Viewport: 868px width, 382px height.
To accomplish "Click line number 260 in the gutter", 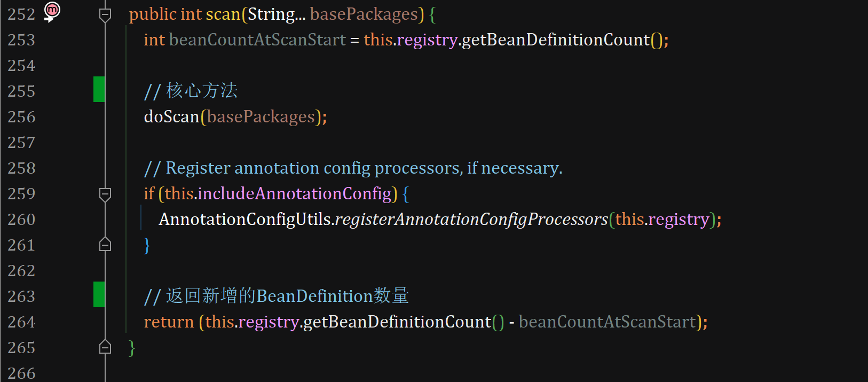I will click(21, 220).
